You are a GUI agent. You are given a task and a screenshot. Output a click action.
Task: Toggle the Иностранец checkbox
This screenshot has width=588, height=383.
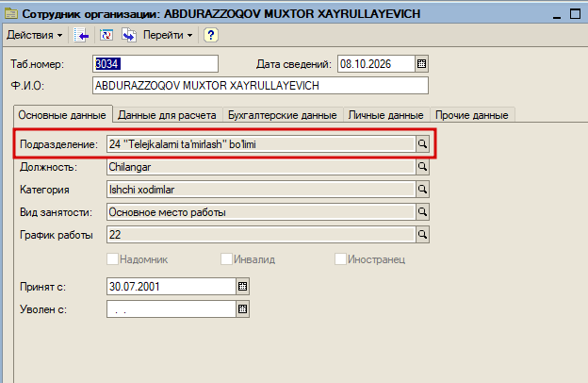(340, 259)
